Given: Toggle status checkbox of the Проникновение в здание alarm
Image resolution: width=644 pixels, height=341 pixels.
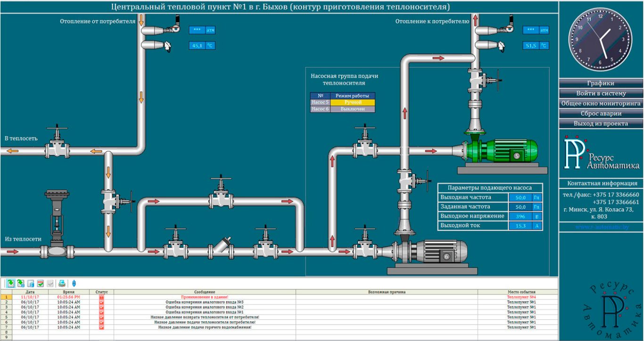Looking at the screenshot, I should 101,297.
